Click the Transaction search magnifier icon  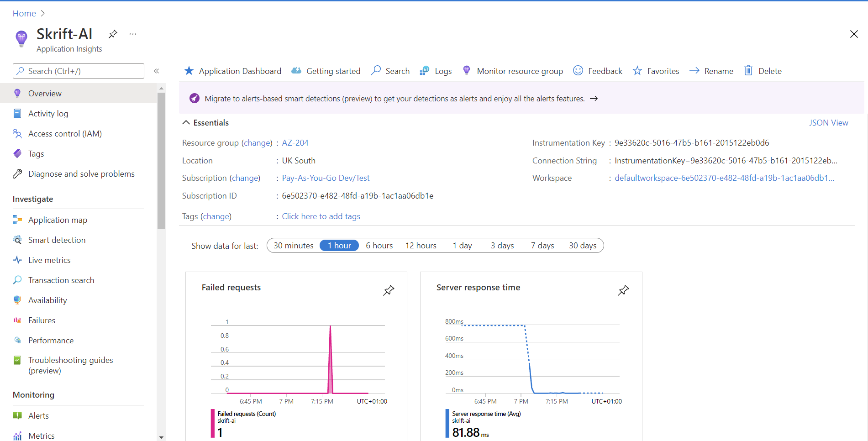pyautogui.click(x=17, y=280)
